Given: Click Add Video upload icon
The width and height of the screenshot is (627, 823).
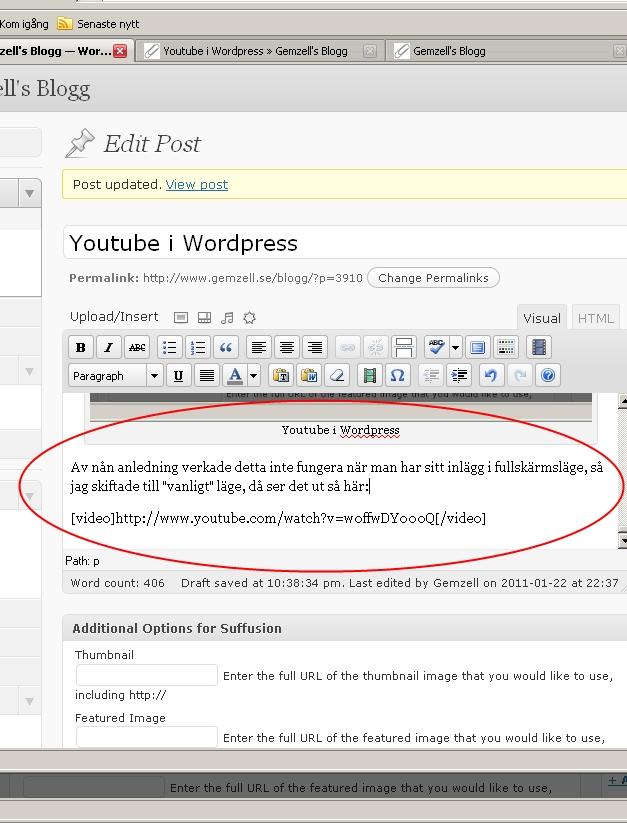Looking at the screenshot, I should pyautogui.click(x=204, y=318).
